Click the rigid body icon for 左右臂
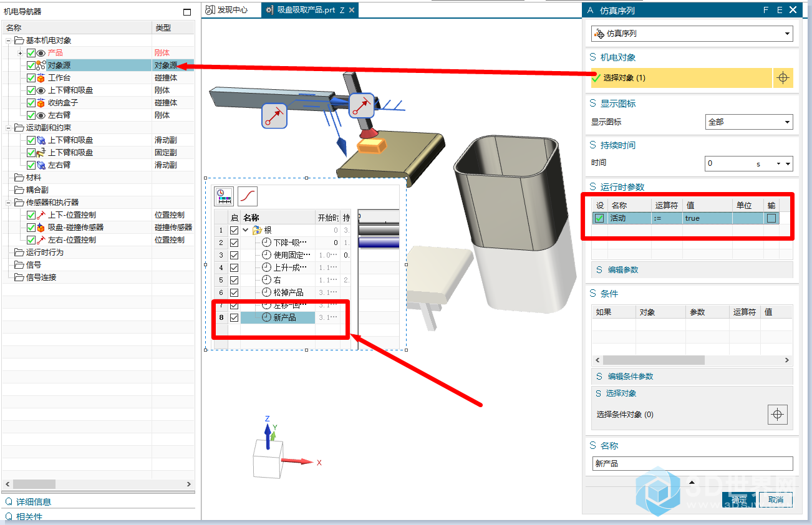The image size is (812, 525). (41, 115)
